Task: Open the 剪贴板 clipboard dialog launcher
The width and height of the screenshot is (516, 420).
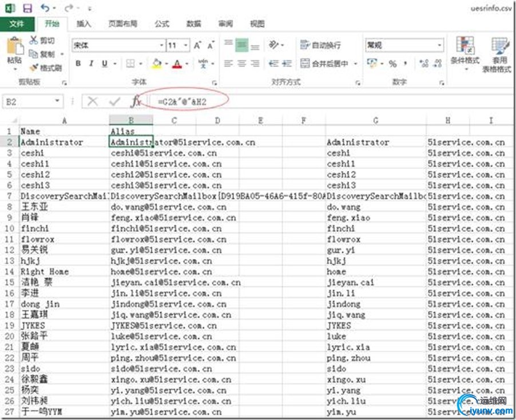Action: coord(64,83)
